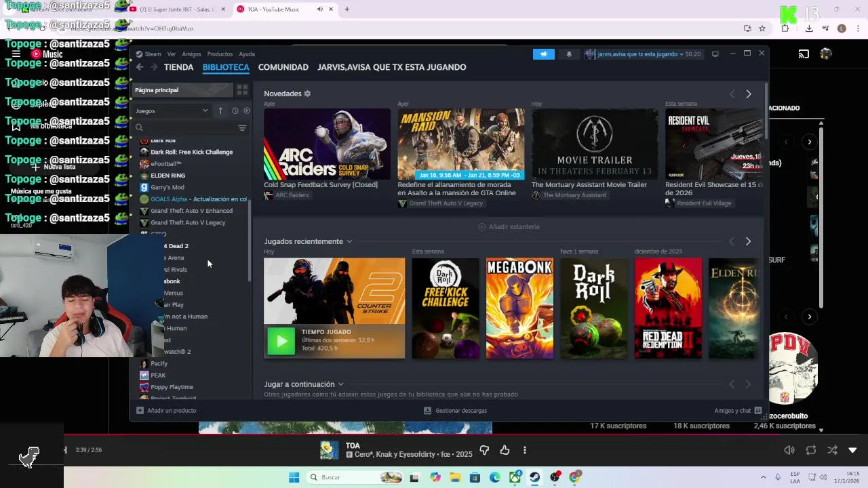The height and width of the screenshot is (488, 868).
Task: Toggle repeat in YouTube Music player
Action: pos(811,450)
